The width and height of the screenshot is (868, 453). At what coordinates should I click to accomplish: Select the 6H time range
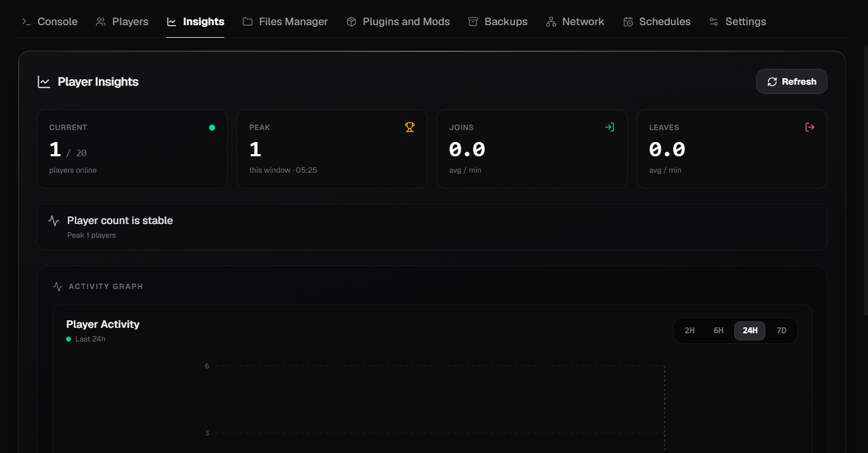718,331
